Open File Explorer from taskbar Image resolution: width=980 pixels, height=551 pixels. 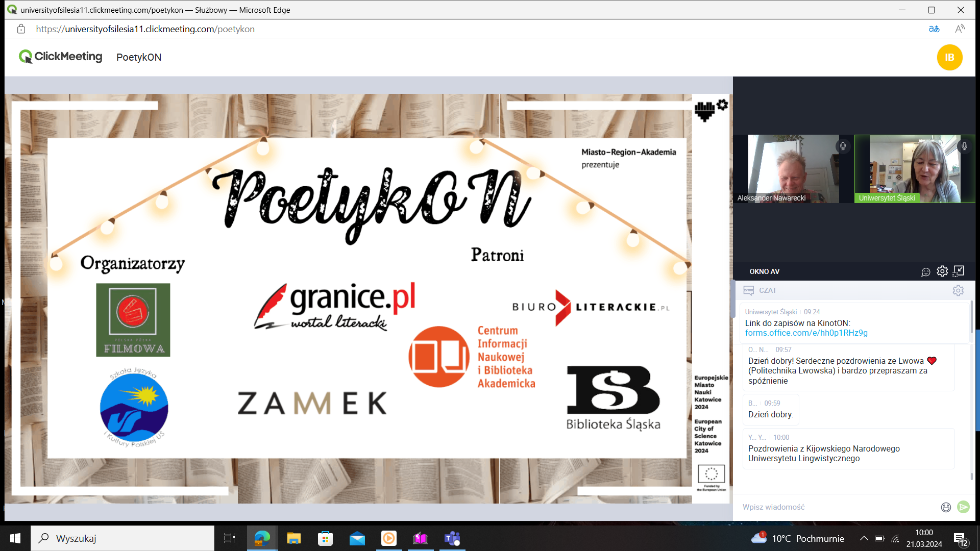[x=294, y=538]
